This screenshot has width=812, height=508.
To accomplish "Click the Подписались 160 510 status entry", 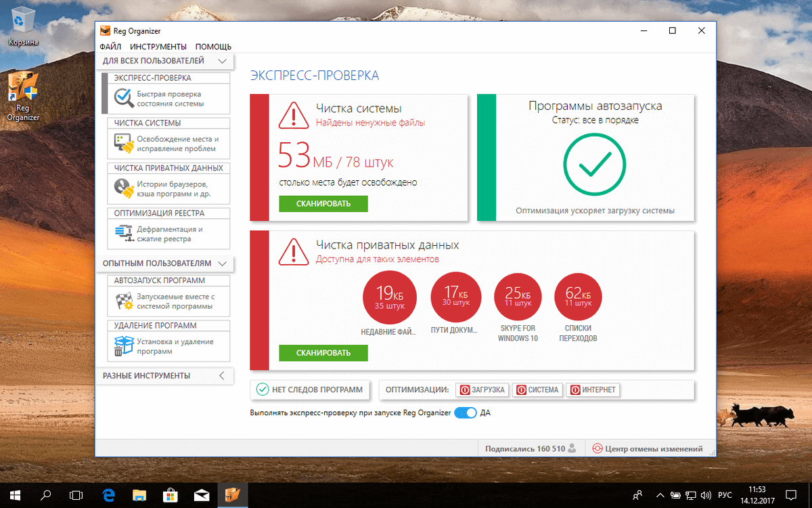I will pyautogui.click(x=531, y=448).
